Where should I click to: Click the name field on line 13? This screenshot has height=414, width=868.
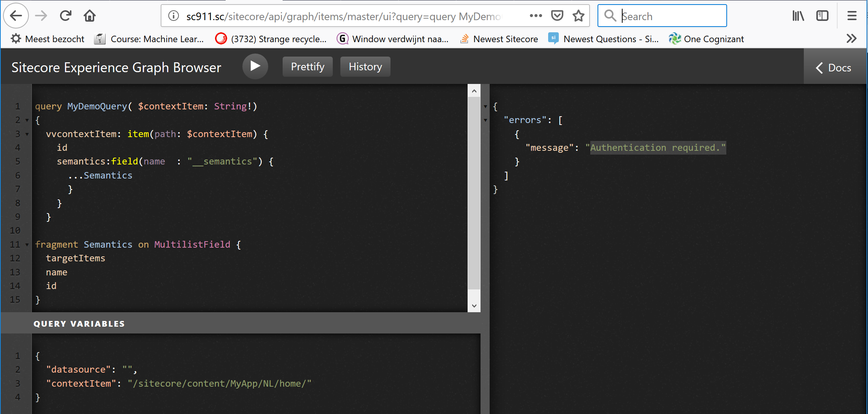pos(57,272)
